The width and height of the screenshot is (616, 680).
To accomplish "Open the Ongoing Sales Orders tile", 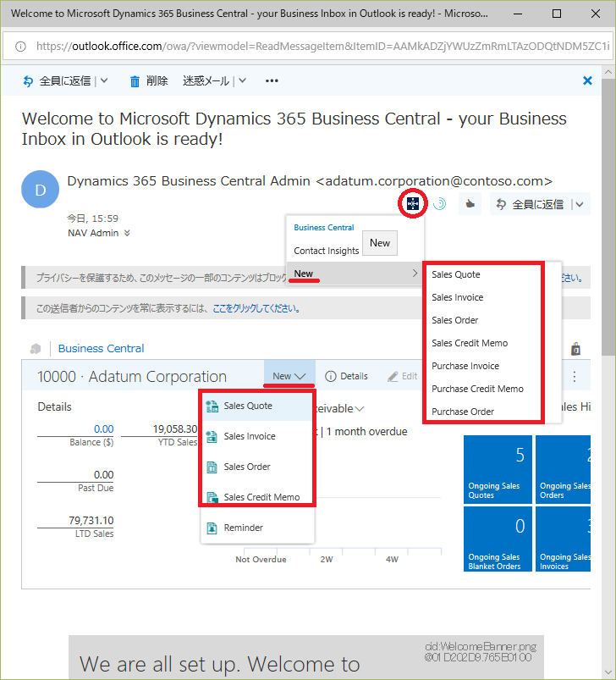I will tap(564, 470).
